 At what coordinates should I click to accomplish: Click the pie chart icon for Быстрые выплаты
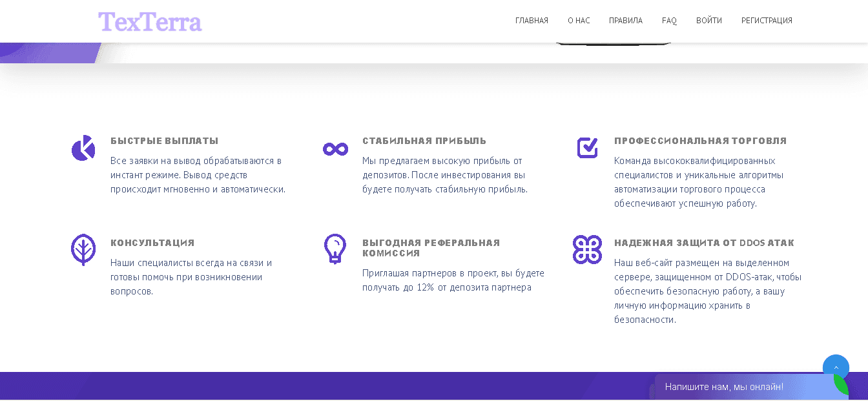tap(83, 149)
